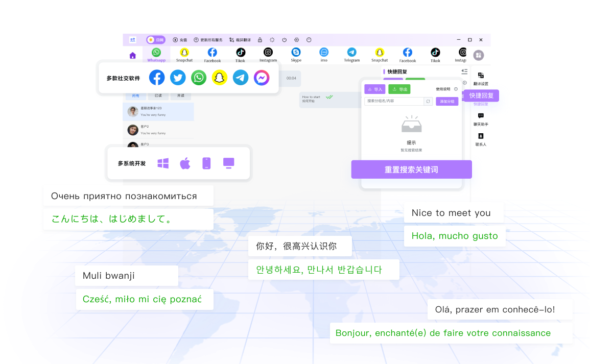
Task: Open settings via the hexagon gear icon
Action: 297,39
